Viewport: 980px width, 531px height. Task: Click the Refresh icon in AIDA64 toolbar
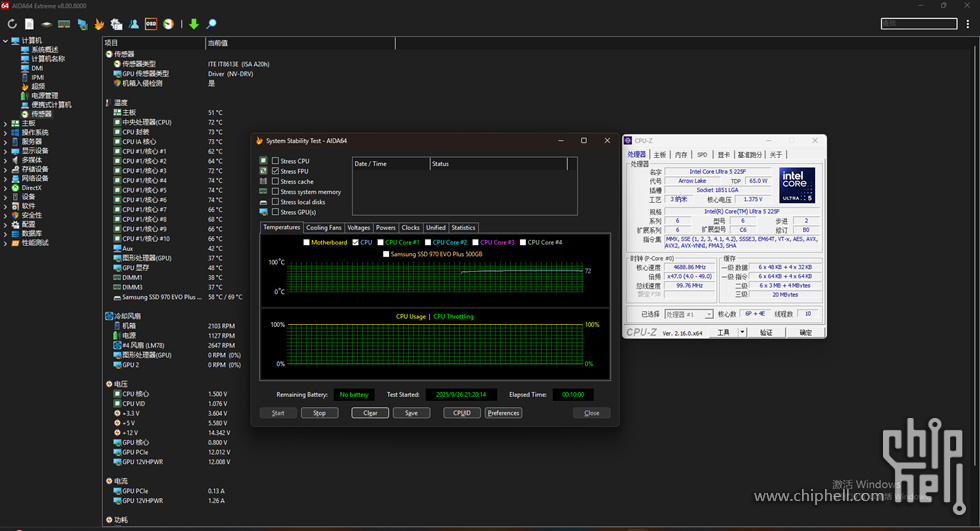[12, 24]
